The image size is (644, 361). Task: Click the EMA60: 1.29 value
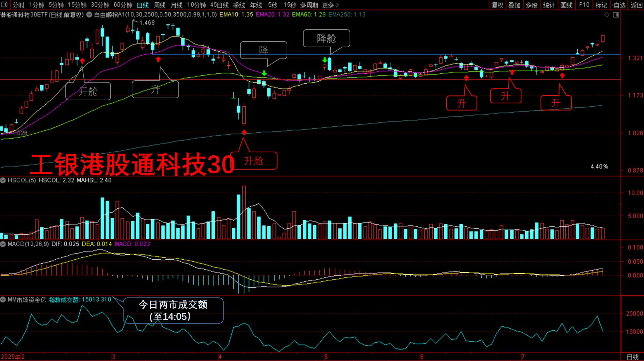click(x=309, y=15)
